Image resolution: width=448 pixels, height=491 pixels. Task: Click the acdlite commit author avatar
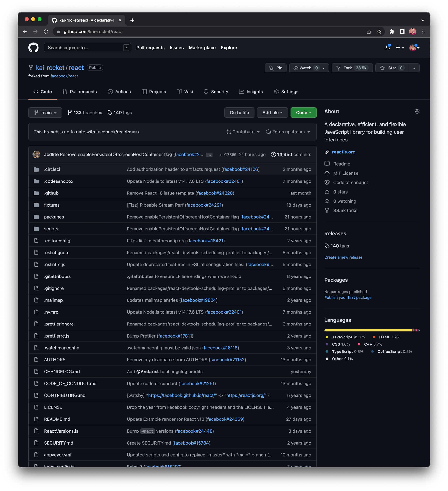(36, 154)
